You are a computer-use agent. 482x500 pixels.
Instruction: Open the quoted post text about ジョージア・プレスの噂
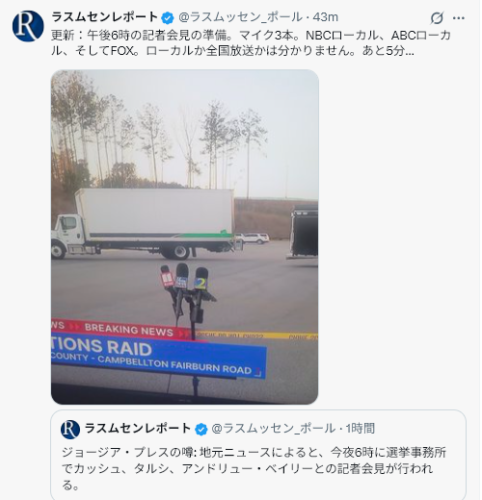click(x=253, y=469)
